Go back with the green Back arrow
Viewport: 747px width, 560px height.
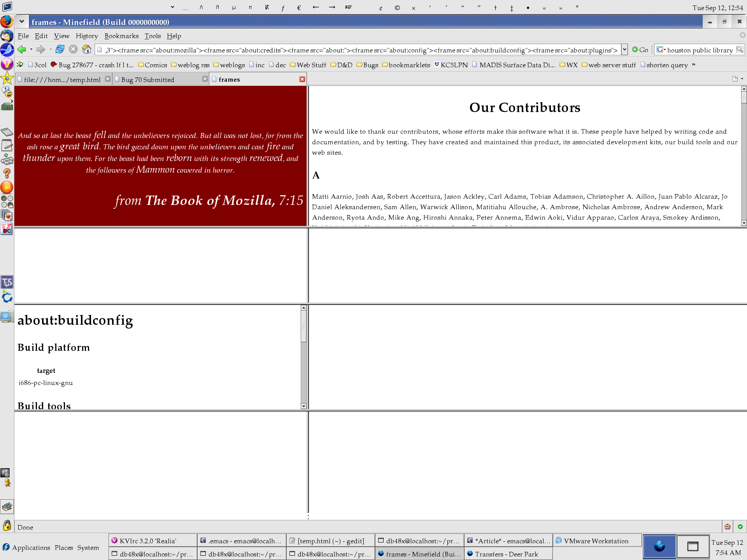(22, 49)
